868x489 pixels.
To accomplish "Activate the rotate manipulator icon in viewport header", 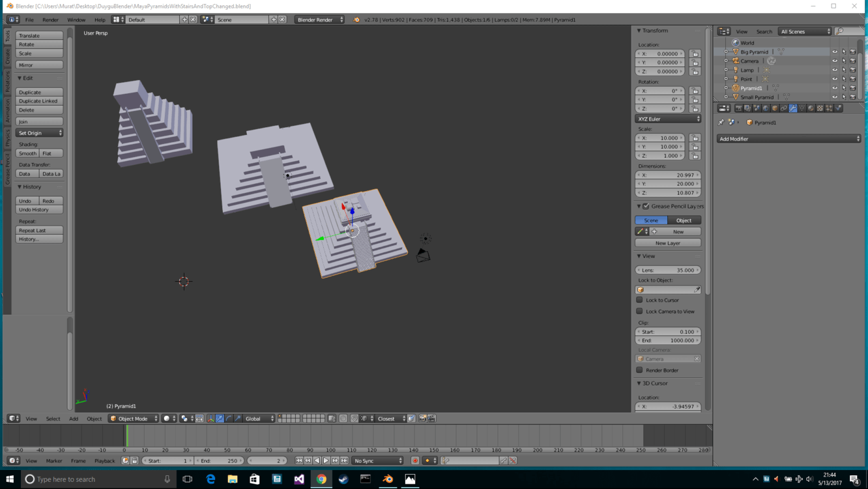I will pyautogui.click(x=229, y=419).
